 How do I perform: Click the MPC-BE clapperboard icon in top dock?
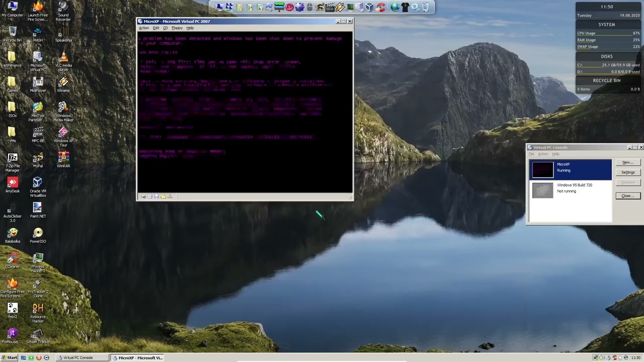(330, 7)
